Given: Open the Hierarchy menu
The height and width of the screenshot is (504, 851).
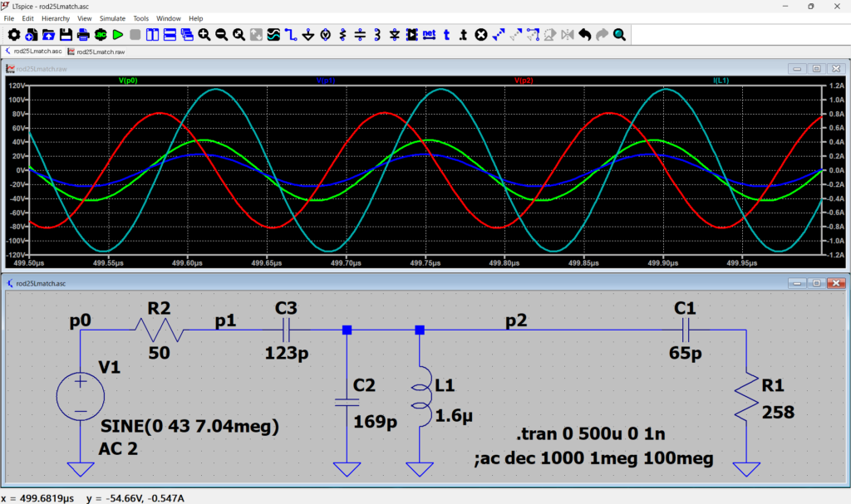Looking at the screenshot, I should pyautogui.click(x=56, y=17).
